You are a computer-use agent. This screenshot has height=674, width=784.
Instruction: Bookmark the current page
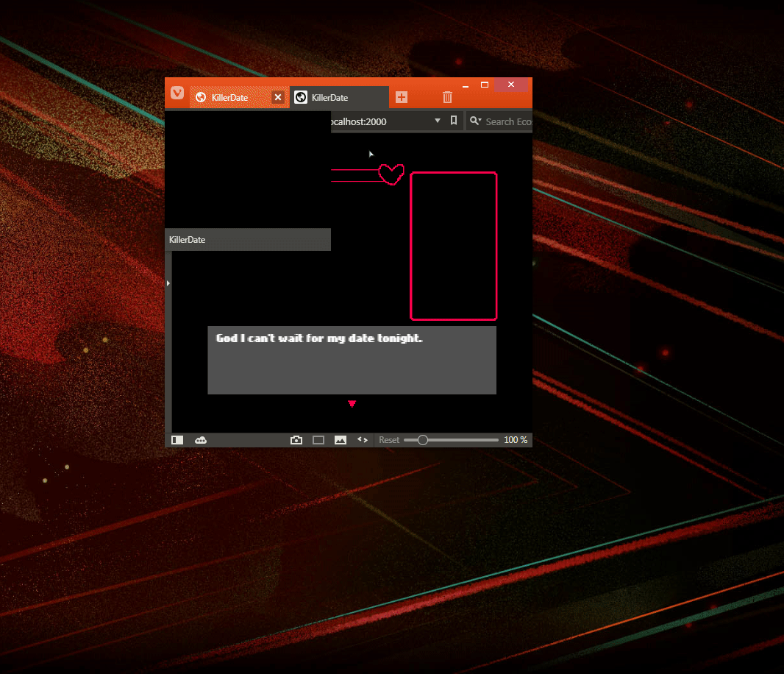(x=454, y=121)
